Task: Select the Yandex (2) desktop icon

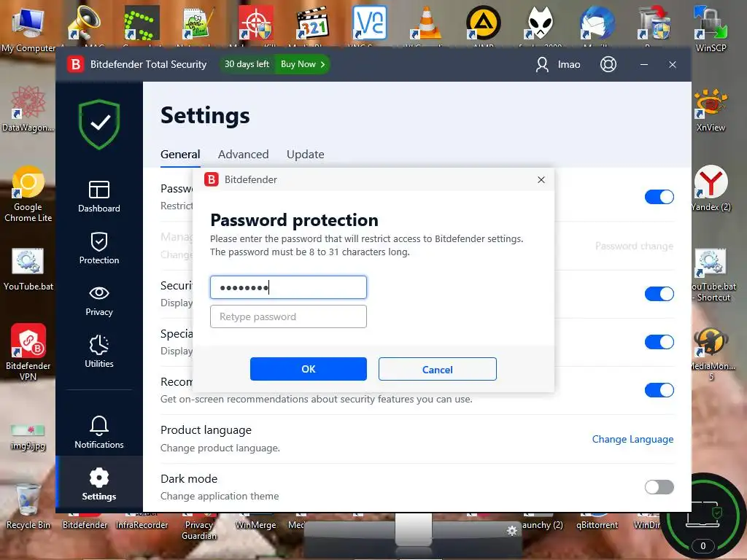Action: click(711, 188)
